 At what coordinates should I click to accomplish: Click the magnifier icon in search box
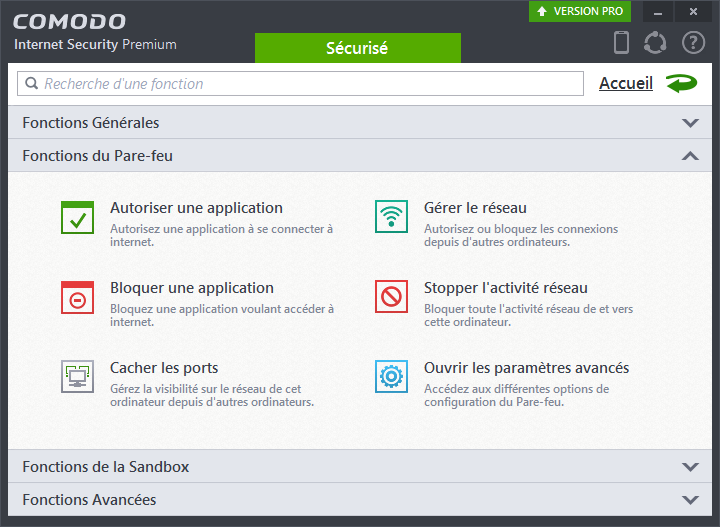coord(31,83)
